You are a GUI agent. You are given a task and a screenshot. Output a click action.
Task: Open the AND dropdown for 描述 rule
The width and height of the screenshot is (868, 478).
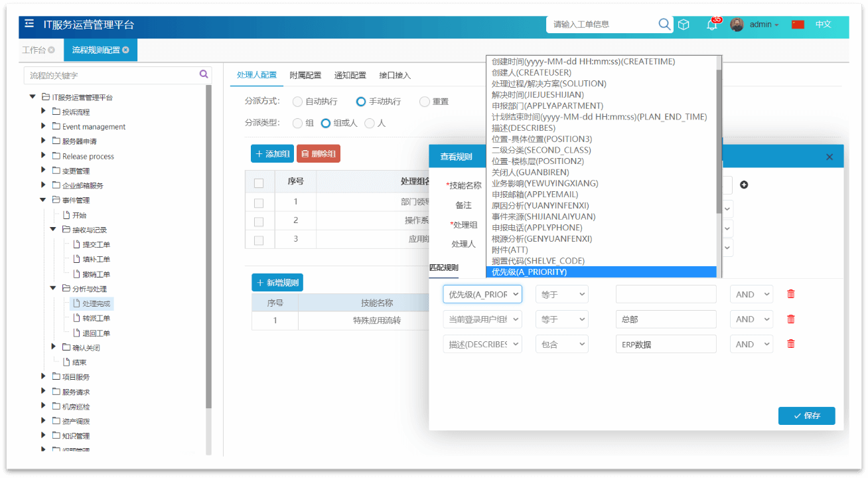pos(751,344)
